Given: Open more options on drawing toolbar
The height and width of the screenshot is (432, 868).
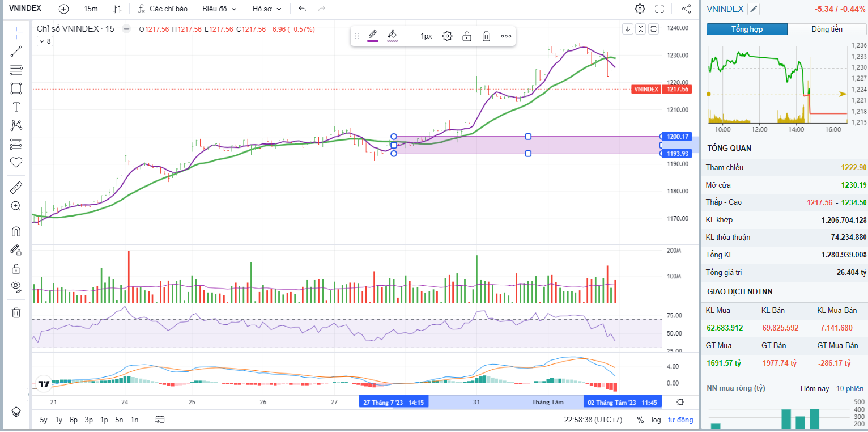Looking at the screenshot, I should point(506,36).
